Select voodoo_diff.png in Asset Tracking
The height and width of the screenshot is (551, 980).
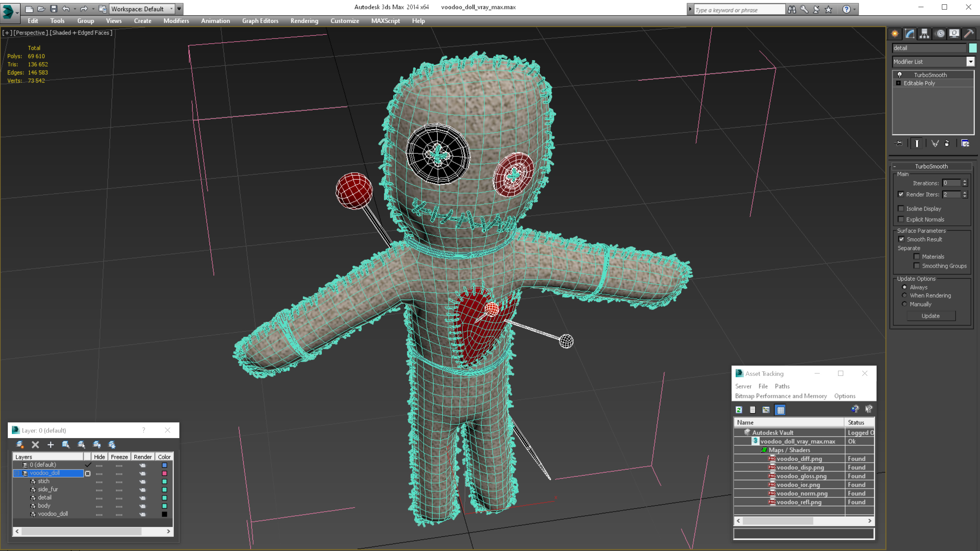[799, 458]
